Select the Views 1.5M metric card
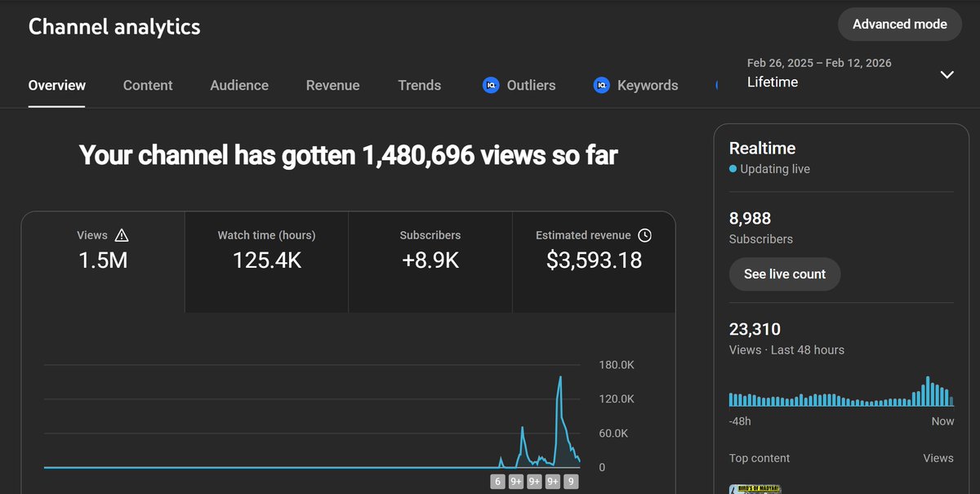Image resolution: width=980 pixels, height=494 pixels. 103,262
